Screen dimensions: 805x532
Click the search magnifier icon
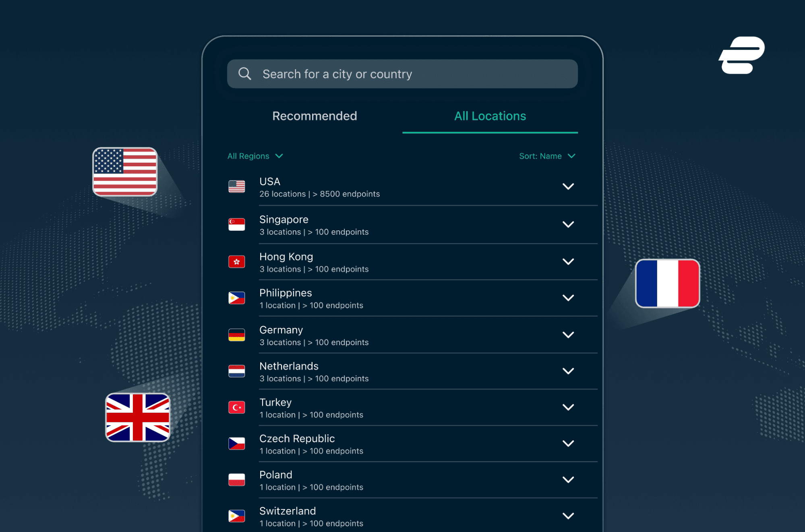tap(244, 74)
